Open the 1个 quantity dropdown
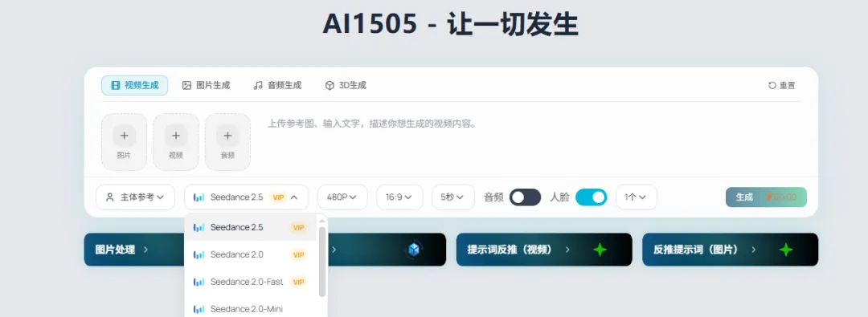This screenshot has height=317, width=868. (x=636, y=197)
